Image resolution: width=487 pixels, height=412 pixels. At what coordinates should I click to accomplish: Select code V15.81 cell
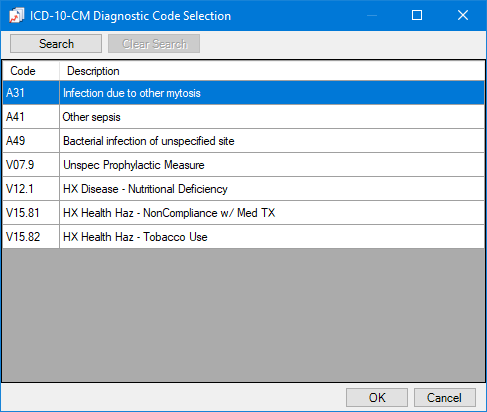31,213
